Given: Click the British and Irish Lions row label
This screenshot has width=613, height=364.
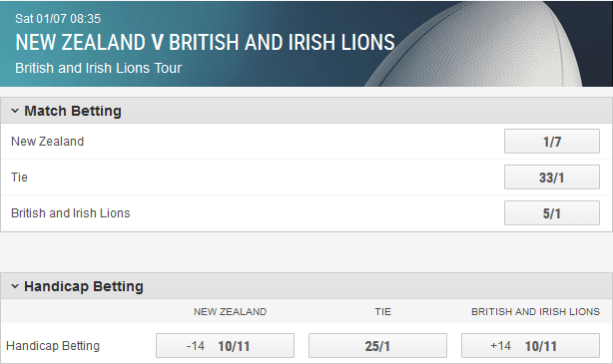Looking at the screenshot, I should (x=70, y=213).
